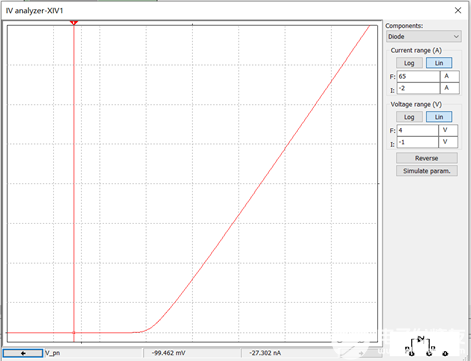
Task: Click the Reverse button
Action: coord(427,158)
